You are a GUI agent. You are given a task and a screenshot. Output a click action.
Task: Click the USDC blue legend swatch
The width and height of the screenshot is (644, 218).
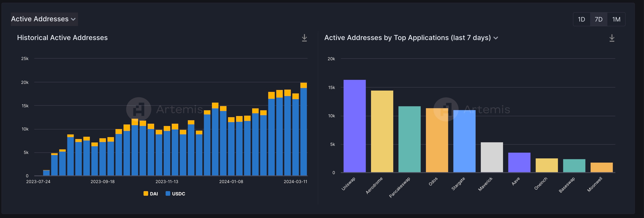click(x=168, y=194)
